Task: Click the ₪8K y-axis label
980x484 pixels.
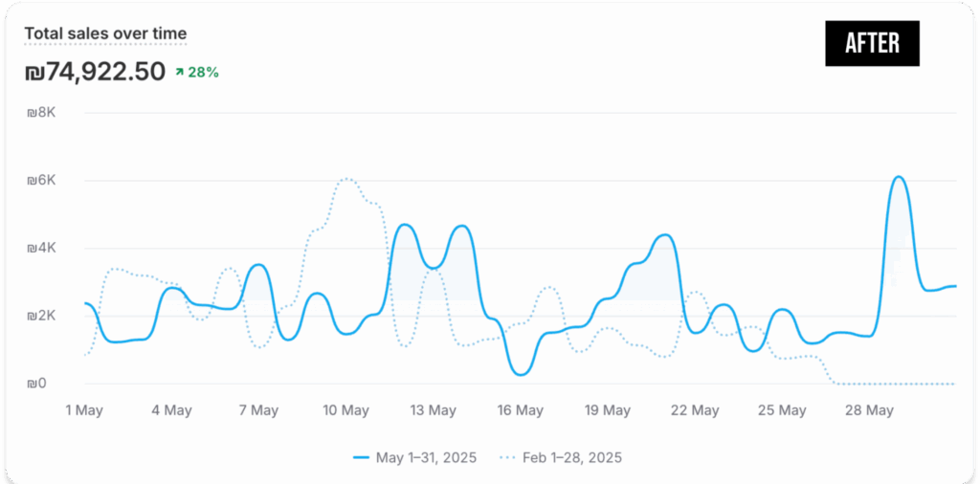Action: (x=42, y=113)
